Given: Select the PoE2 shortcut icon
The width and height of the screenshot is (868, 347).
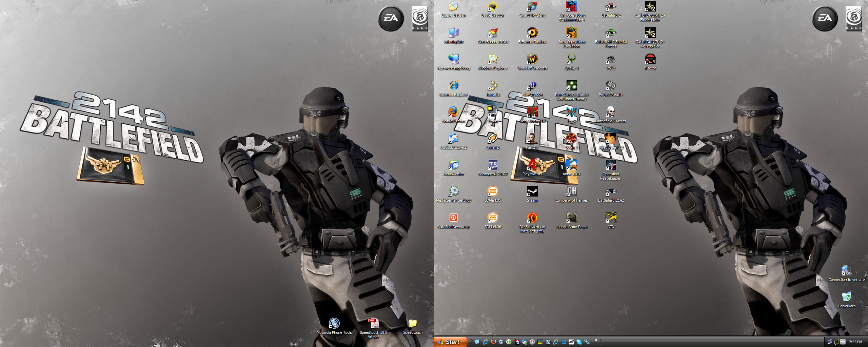Looking at the screenshot, I should (x=611, y=62).
